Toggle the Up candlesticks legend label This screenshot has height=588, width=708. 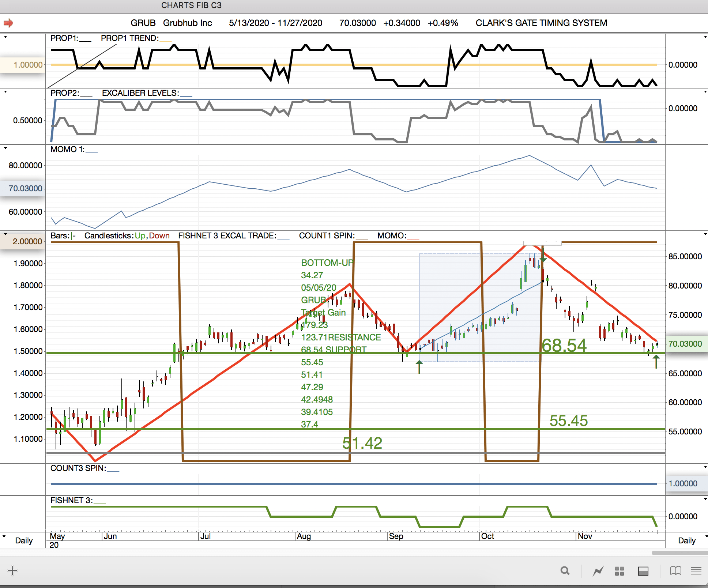(140, 236)
